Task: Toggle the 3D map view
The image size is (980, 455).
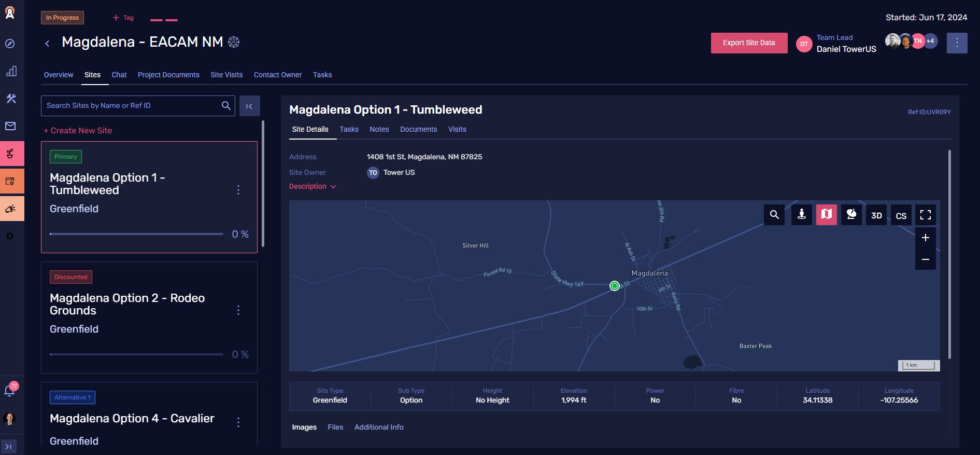Action: pyautogui.click(x=876, y=215)
